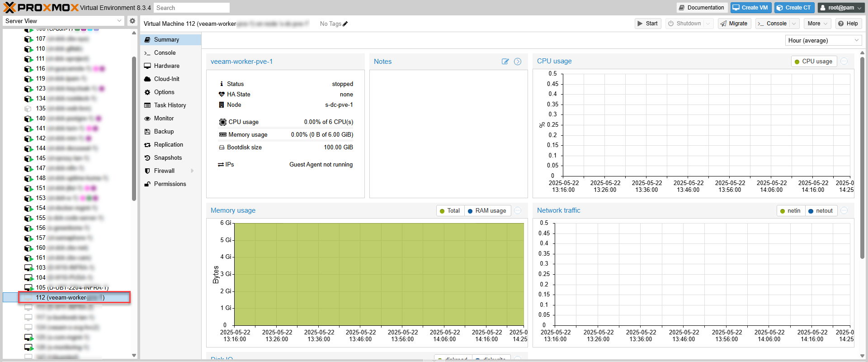Toggle the CPU usage legend series
868x362 pixels.
pos(814,62)
